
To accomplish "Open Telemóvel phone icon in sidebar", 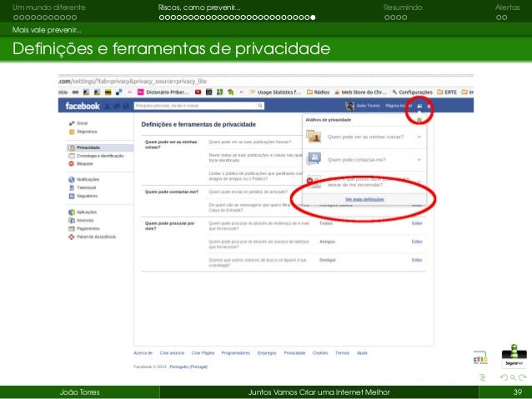I will point(72,187).
